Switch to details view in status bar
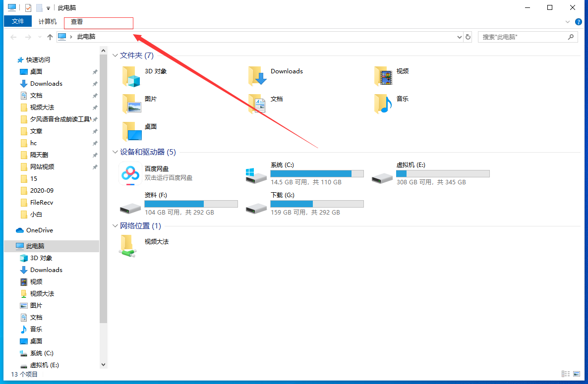 pos(565,374)
